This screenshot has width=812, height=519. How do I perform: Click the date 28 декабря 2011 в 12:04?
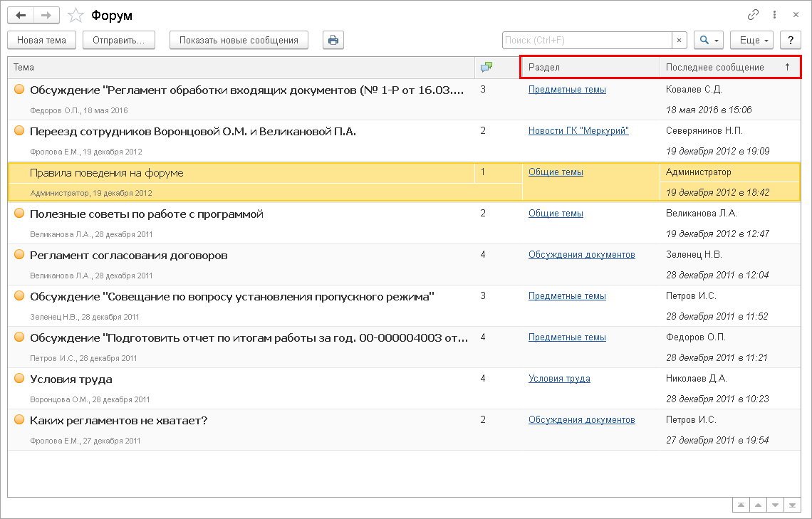point(717,276)
